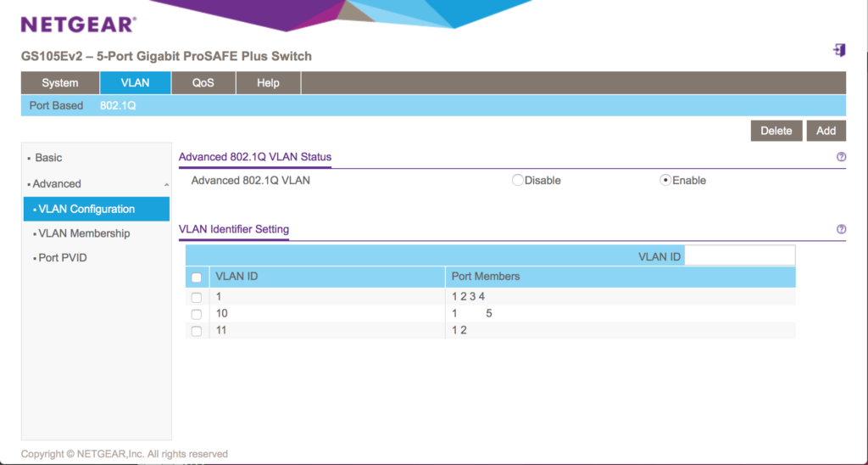Open the Help tab
The height and width of the screenshot is (465, 868).
click(268, 82)
